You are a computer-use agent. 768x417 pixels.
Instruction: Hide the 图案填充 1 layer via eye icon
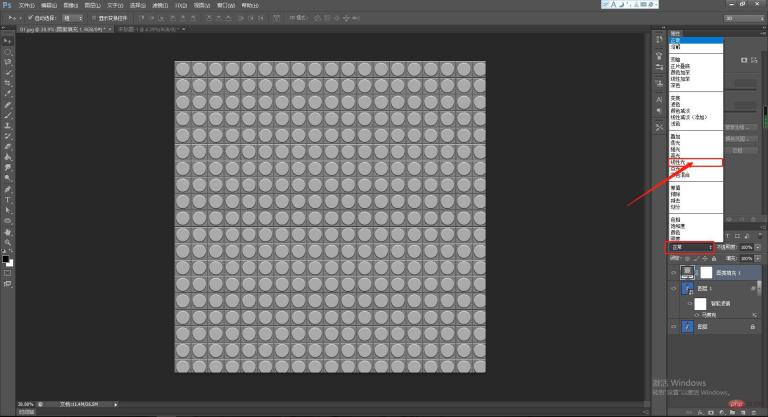pyautogui.click(x=672, y=271)
